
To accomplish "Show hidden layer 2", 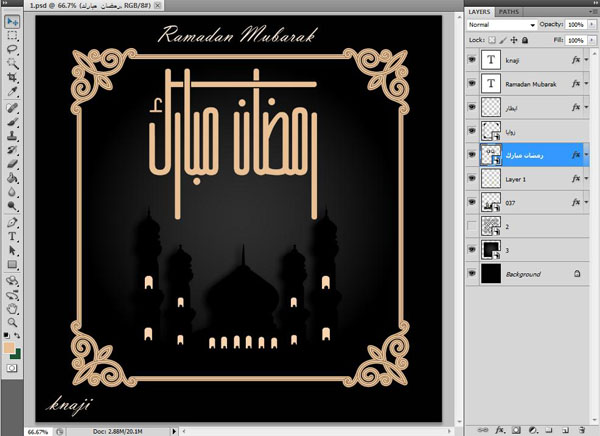I will 471,227.
